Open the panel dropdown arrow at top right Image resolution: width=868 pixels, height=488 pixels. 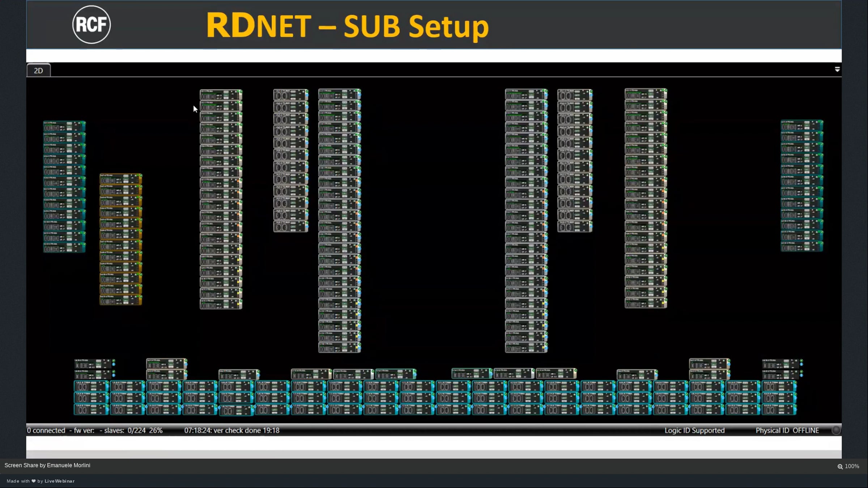(837, 69)
